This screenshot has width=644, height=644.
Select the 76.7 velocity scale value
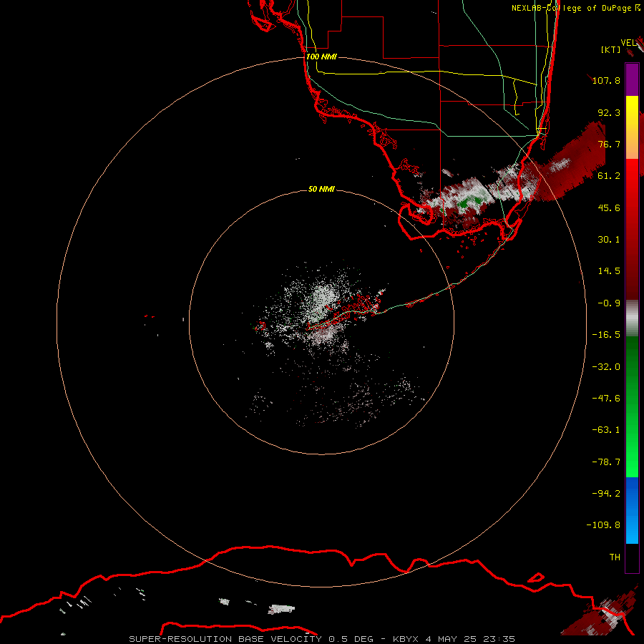tap(609, 144)
